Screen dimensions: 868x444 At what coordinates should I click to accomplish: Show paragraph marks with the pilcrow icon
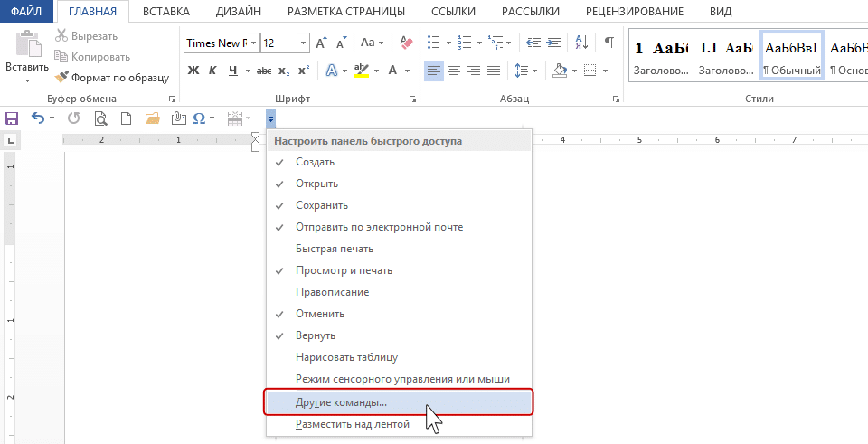(x=609, y=43)
